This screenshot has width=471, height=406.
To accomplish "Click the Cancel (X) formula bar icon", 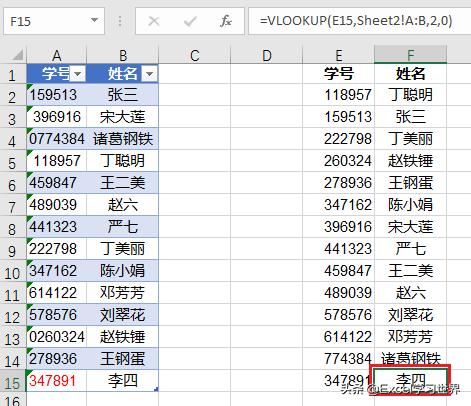I will [x=153, y=21].
